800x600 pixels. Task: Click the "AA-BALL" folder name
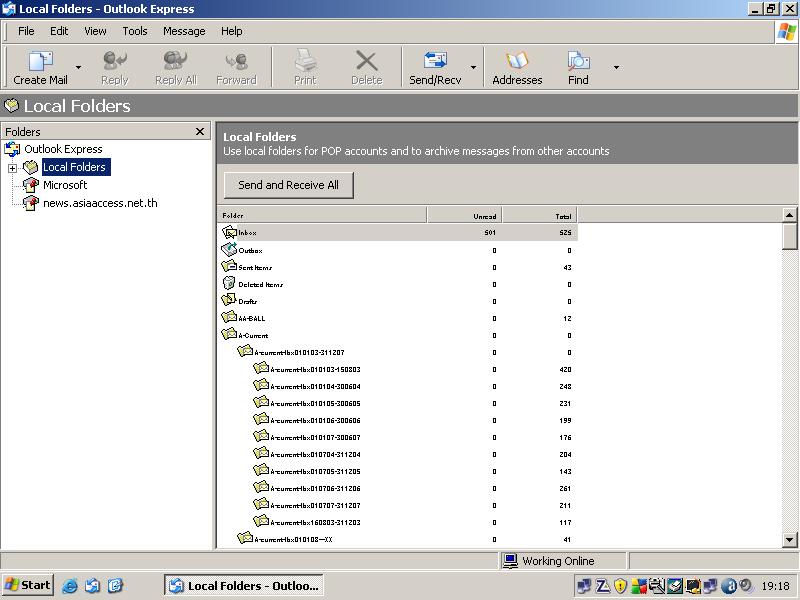tap(252, 318)
